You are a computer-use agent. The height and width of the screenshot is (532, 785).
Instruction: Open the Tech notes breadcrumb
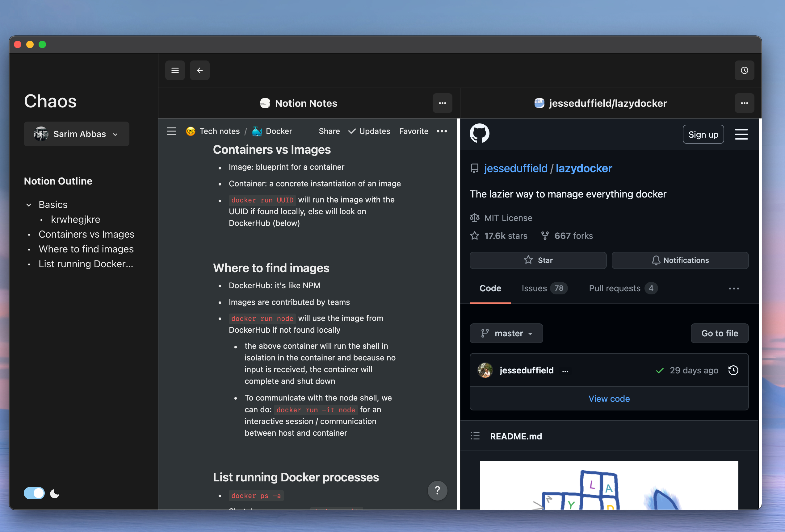click(x=220, y=131)
